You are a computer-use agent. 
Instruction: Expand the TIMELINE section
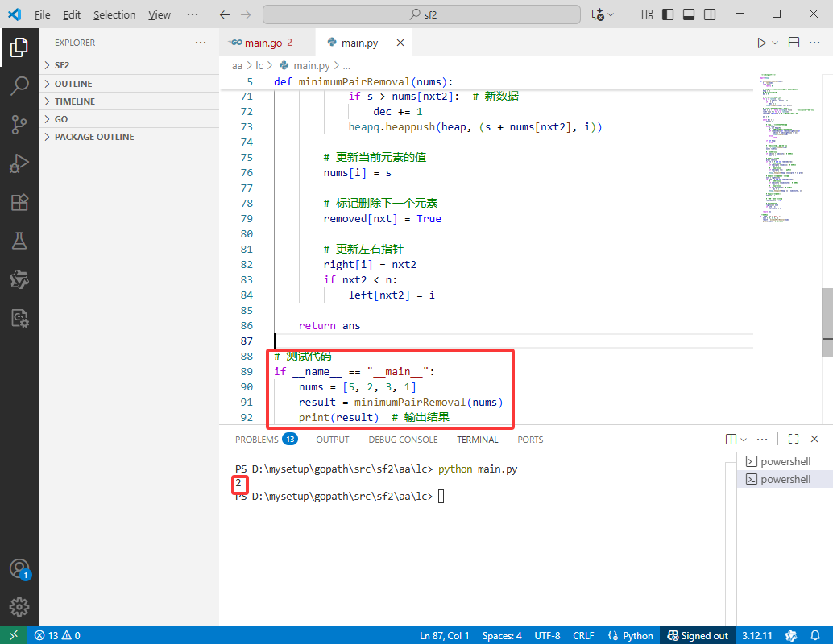click(x=129, y=101)
